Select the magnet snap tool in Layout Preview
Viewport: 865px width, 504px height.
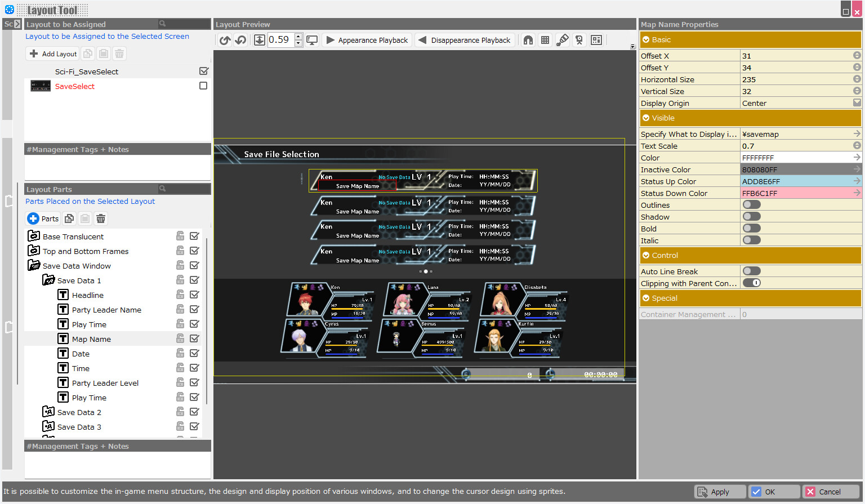(x=528, y=40)
